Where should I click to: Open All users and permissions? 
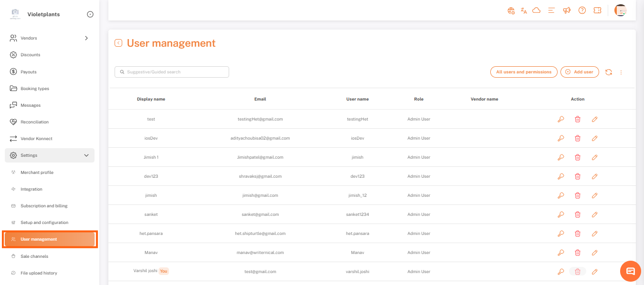[524, 72]
